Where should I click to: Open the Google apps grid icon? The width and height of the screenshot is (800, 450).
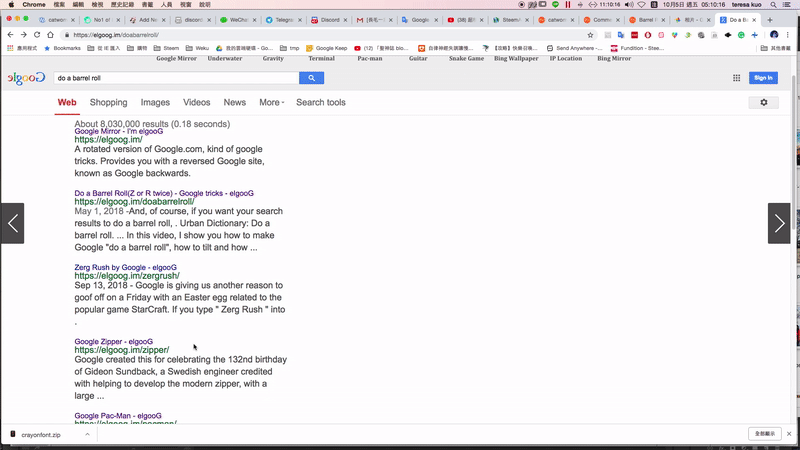[736, 78]
